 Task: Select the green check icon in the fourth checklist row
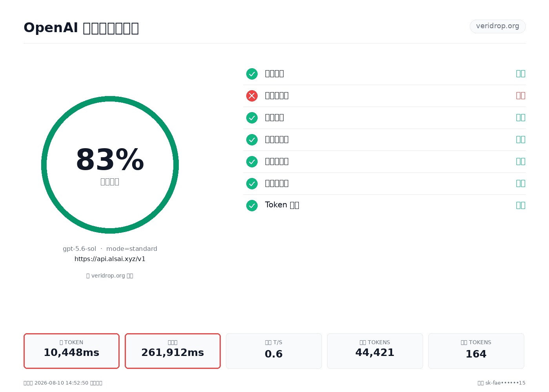(252, 140)
